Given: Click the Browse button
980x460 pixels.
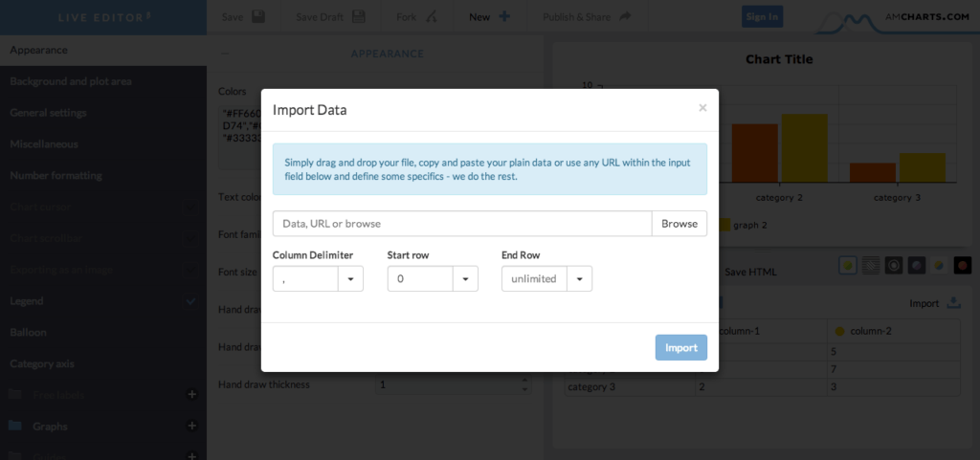Looking at the screenshot, I should coord(679,224).
